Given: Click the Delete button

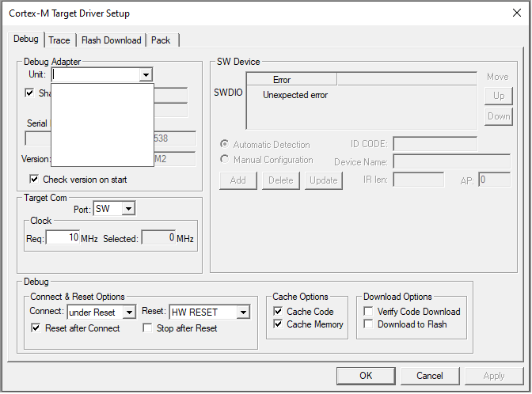Looking at the screenshot, I should pos(280,180).
